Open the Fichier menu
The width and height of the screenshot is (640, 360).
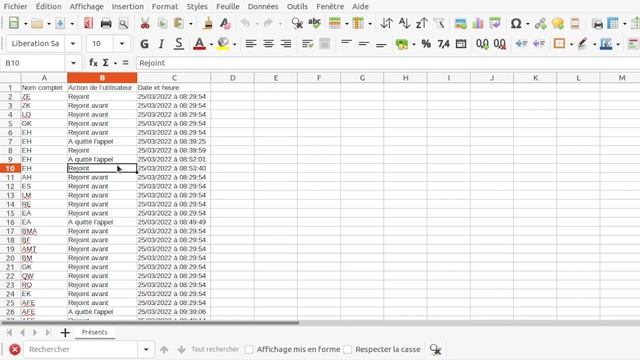16,7
